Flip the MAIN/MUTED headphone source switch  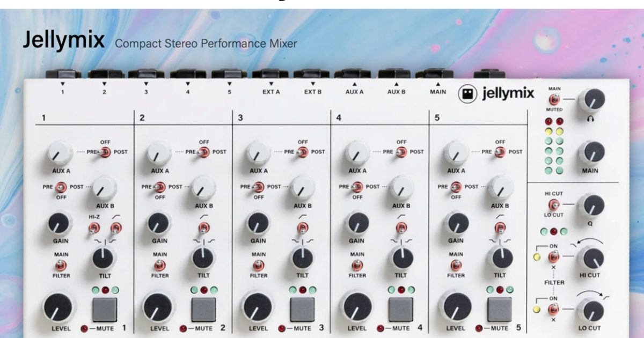pos(554,99)
